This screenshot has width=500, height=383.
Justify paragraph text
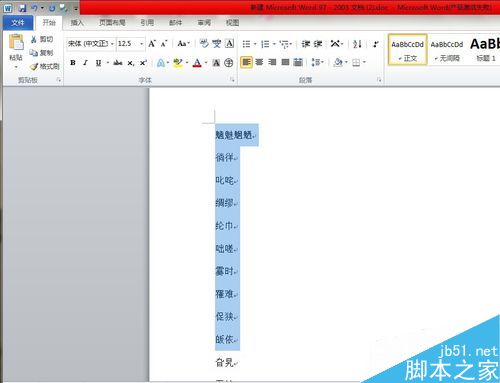click(285, 62)
